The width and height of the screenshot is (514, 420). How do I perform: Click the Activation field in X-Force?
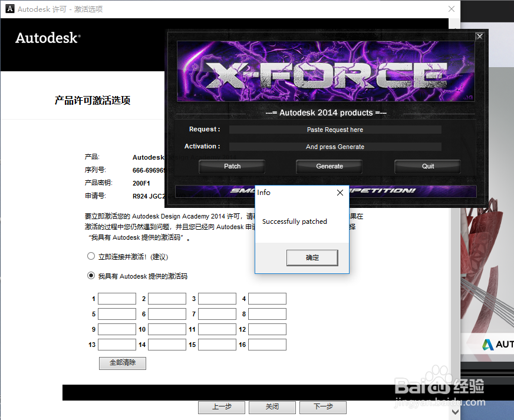tap(335, 147)
